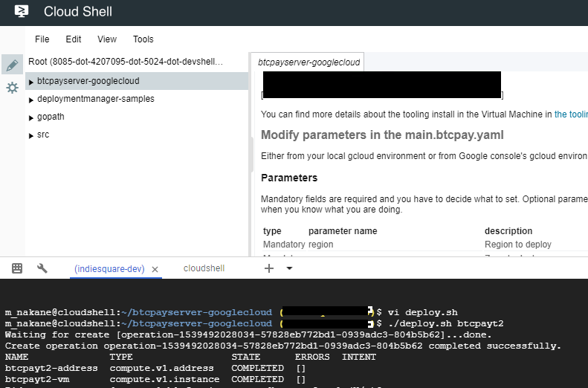
Task: Click the Cloud Shell title text
Action: coord(78,12)
